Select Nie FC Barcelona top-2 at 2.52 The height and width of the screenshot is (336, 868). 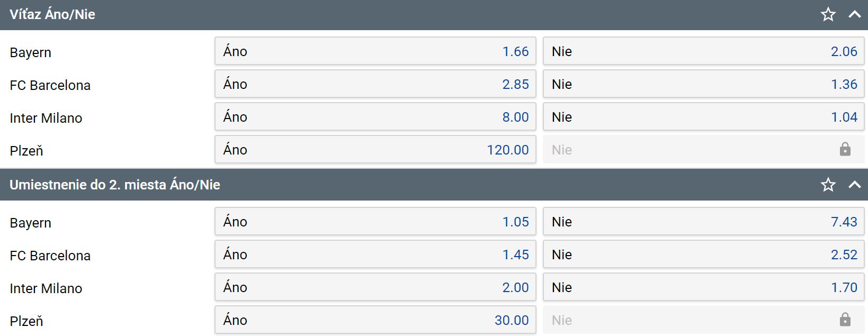click(x=703, y=255)
